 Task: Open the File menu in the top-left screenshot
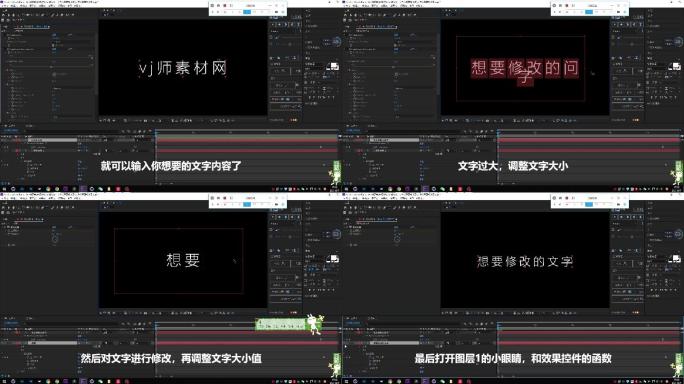click(x=4, y=6)
